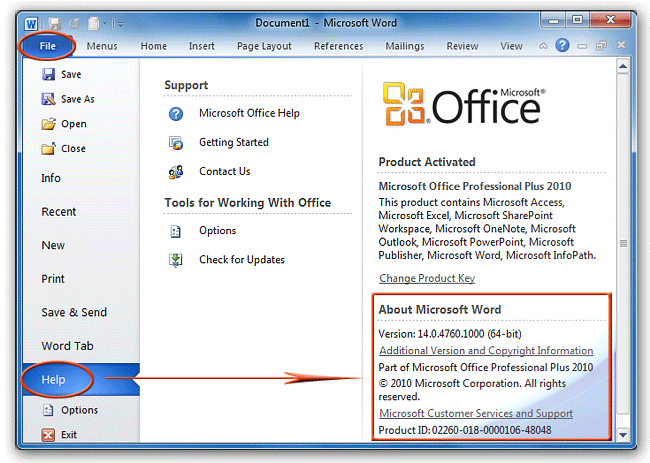The width and height of the screenshot is (650, 463).
Task: Switch to the Insert tab
Action: point(202,46)
